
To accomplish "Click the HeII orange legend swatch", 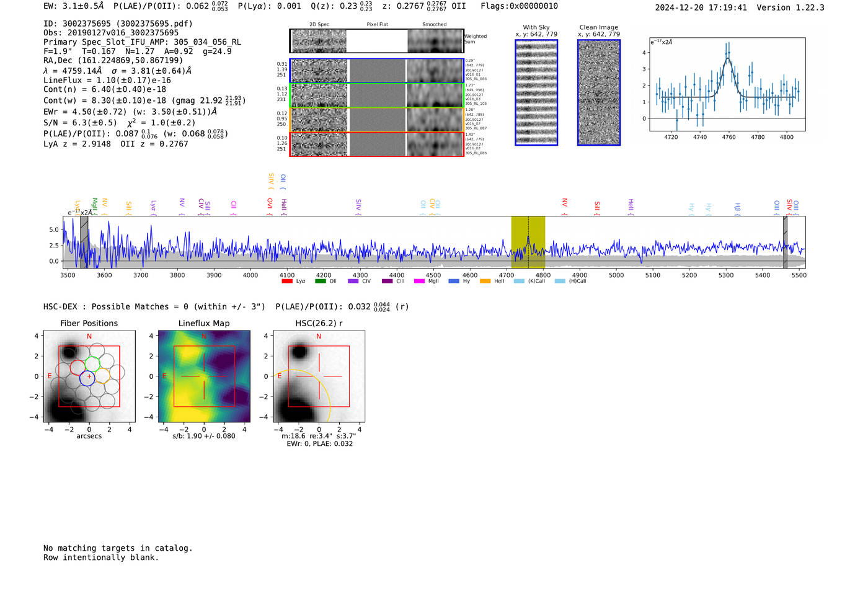I will [x=485, y=282].
